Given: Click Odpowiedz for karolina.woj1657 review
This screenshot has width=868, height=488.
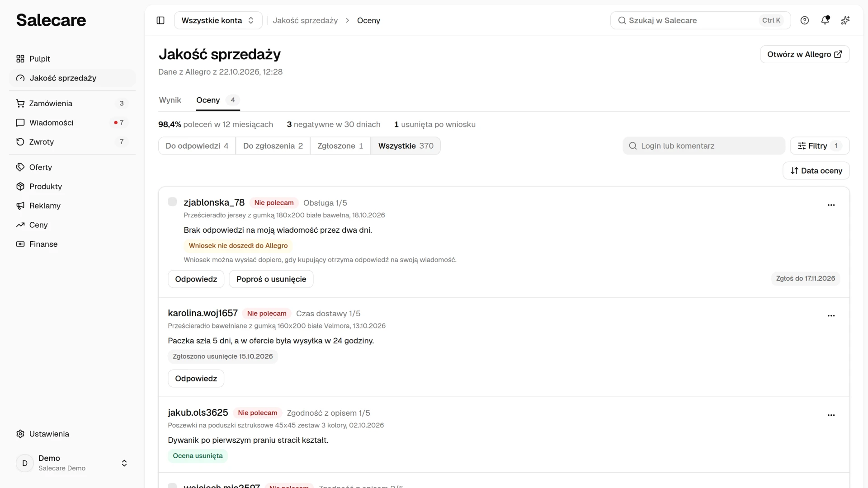Looking at the screenshot, I should pyautogui.click(x=196, y=379).
